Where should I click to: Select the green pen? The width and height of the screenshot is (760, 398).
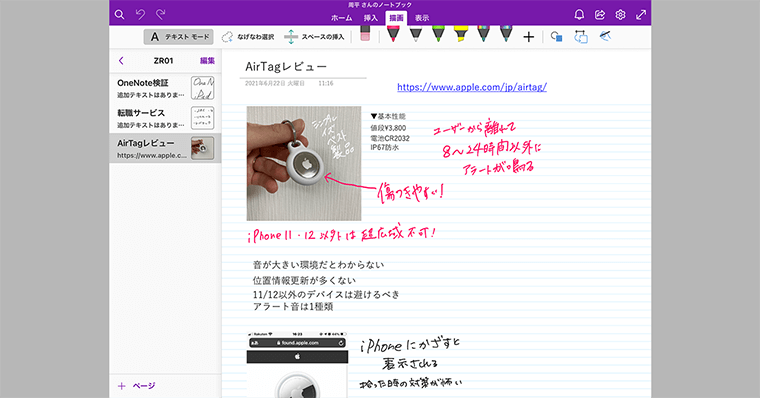click(x=438, y=34)
